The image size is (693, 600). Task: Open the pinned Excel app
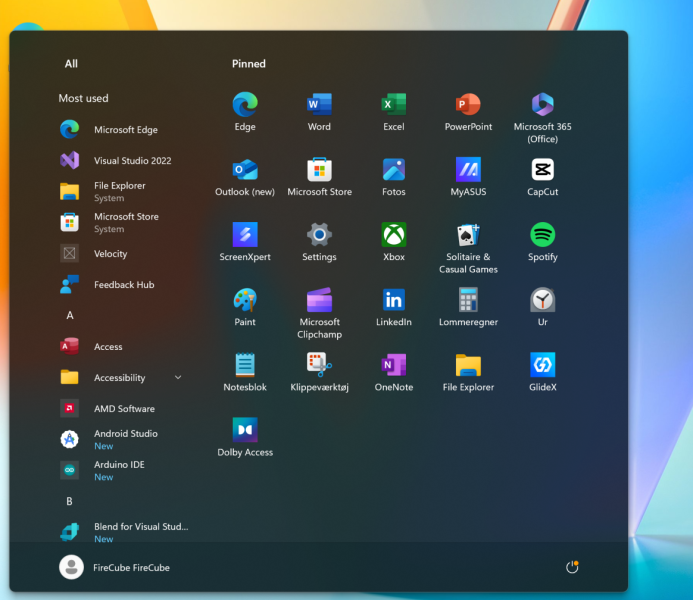[x=393, y=111]
